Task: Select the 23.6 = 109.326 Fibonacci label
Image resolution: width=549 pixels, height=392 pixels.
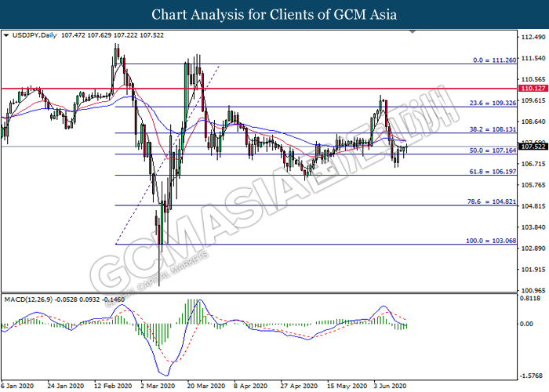Action: pyautogui.click(x=493, y=103)
